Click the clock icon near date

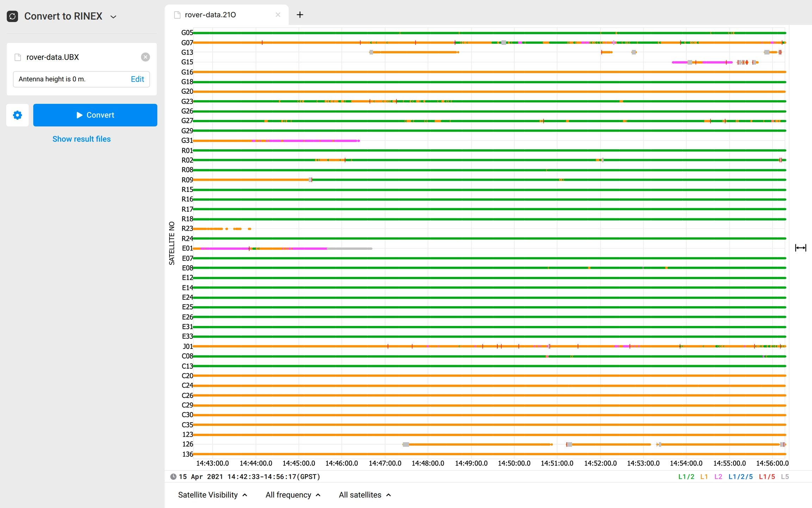173,477
